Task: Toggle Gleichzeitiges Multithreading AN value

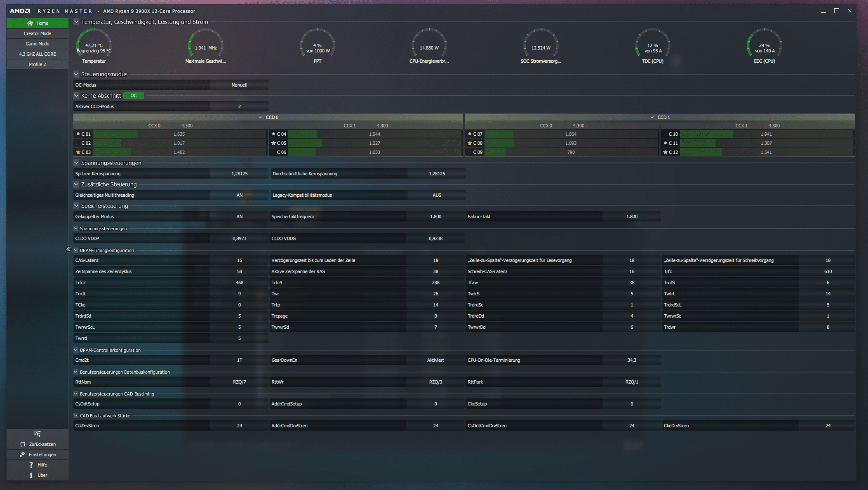Action: pyautogui.click(x=240, y=195)
